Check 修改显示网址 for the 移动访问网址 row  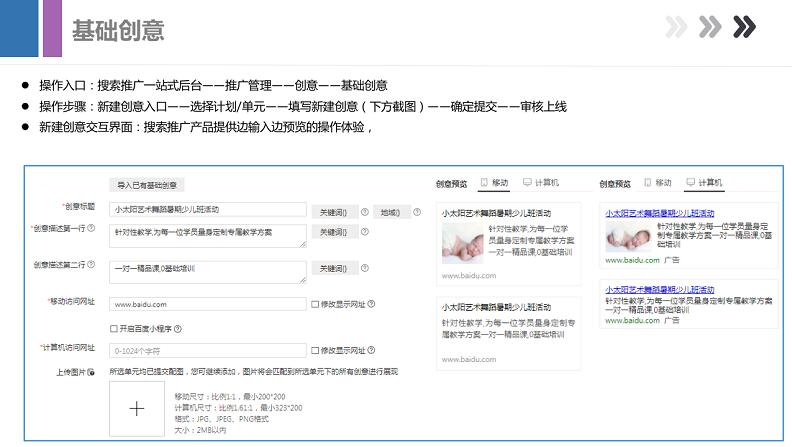pos(315,304)
